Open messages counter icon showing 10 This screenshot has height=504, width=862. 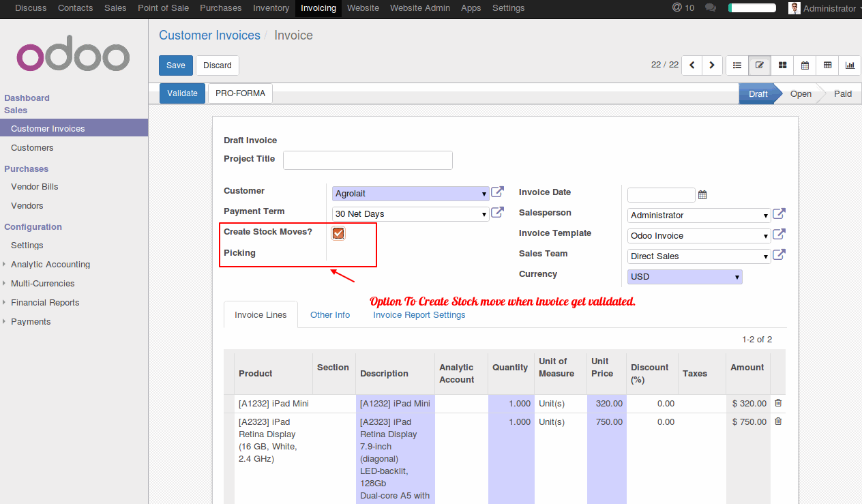683,8
